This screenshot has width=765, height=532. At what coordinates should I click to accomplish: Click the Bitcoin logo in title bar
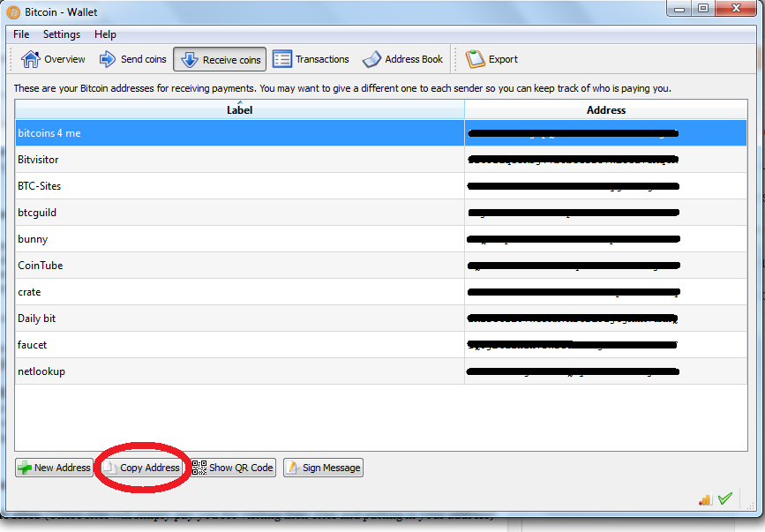(x=13, y=12)
